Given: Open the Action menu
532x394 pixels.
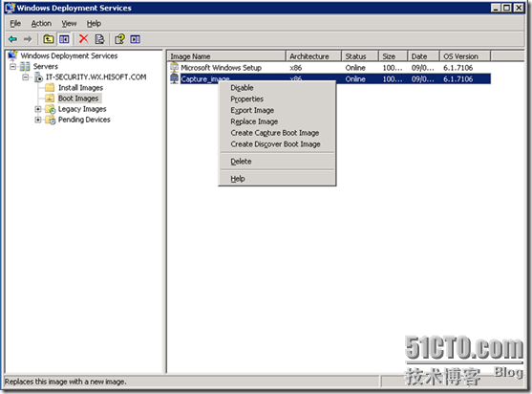Looking at the screenshot, I should tap(41, 24).
